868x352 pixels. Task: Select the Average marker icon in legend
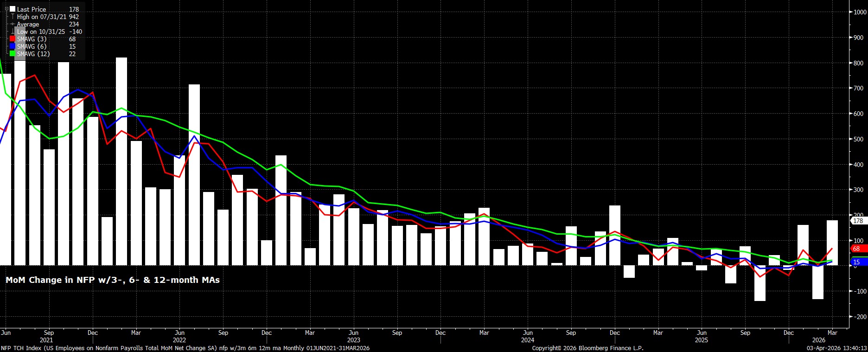[13, 24]
